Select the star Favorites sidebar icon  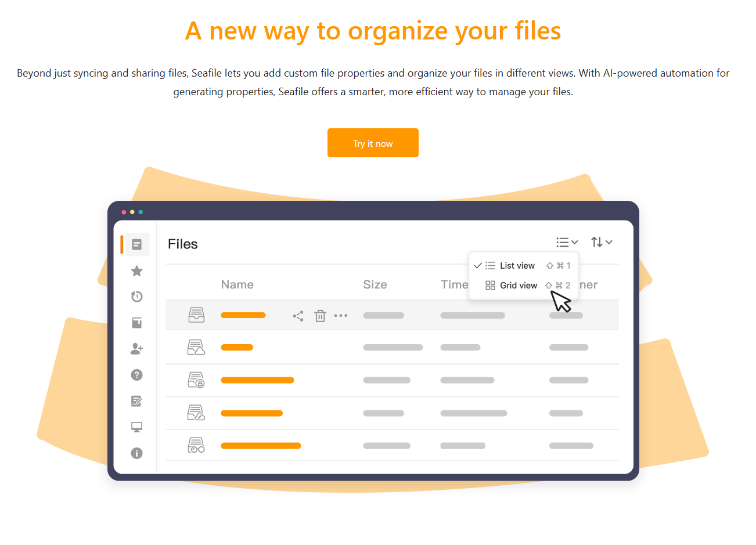coord(137,271)
